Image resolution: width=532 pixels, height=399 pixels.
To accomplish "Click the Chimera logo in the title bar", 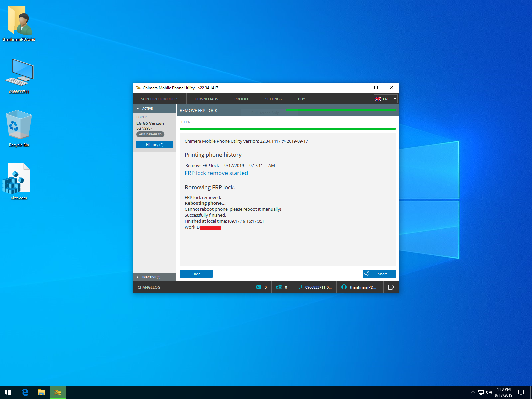I will coord(138,88).
